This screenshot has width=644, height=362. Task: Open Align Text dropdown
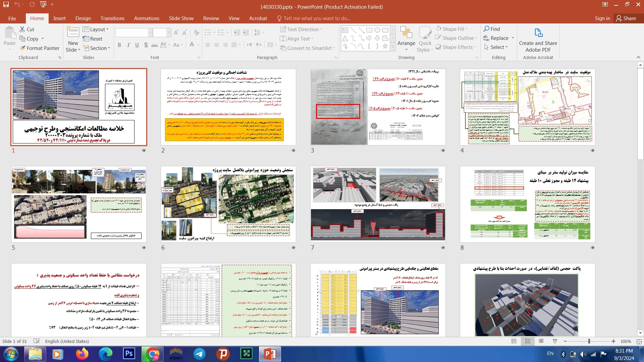coord(297,39)
